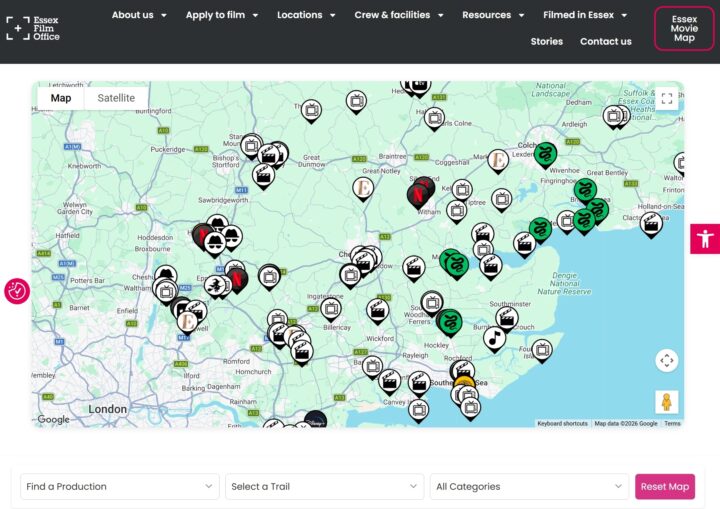Expand the Apply to film menu

[x=222, y=15]
